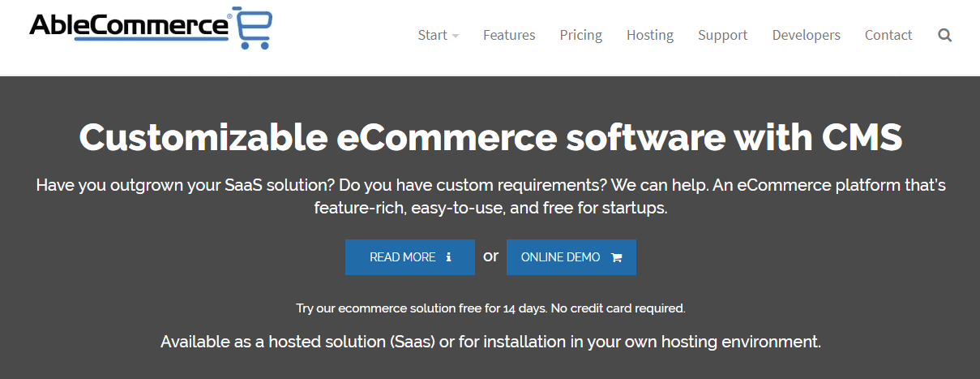Click the 'Available as a hosted solution' text
Viewport: 980px width, 379px height.
click(x=490, y=341)
